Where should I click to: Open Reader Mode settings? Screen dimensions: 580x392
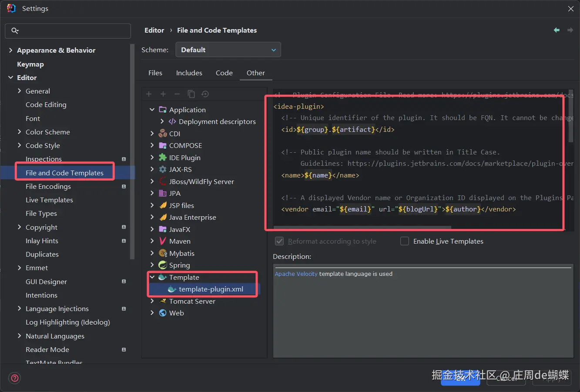[x=47, y=349]
